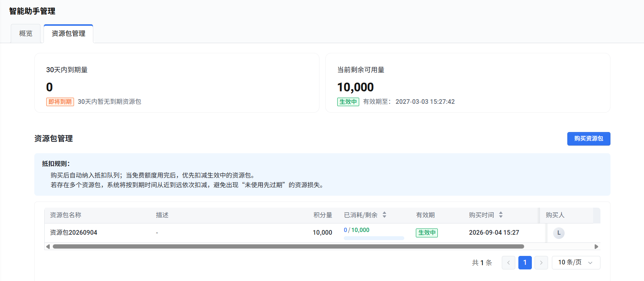644x281 pixels.
Task: Click the 当前剩余可用量 card title
Action: pyautogui.click(x=361, y=70)
